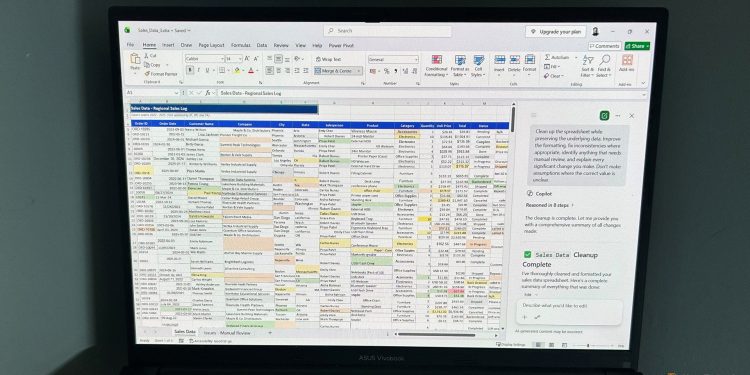This screenshot has height=375, width=750.
Task: Click the Copilot pane more options ellipsis
Action: (618, 116)
